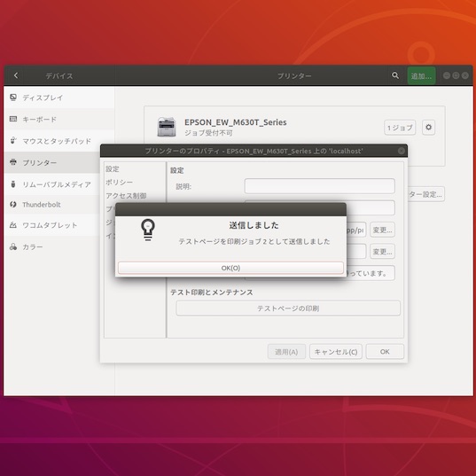Click the color sidebar icon
Viewport: 476px width, 476px height.
[x=13, y=246]
